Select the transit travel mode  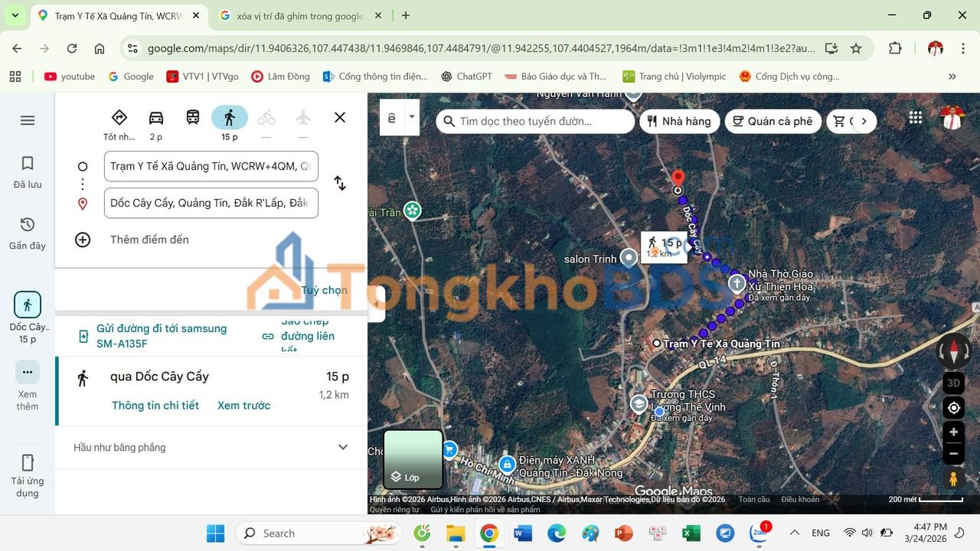point(192,117)
